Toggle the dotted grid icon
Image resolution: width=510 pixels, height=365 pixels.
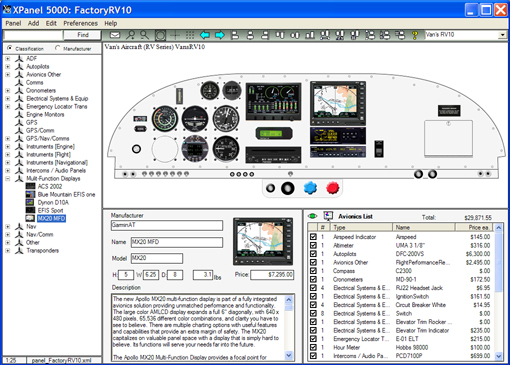tap(190, 35)
